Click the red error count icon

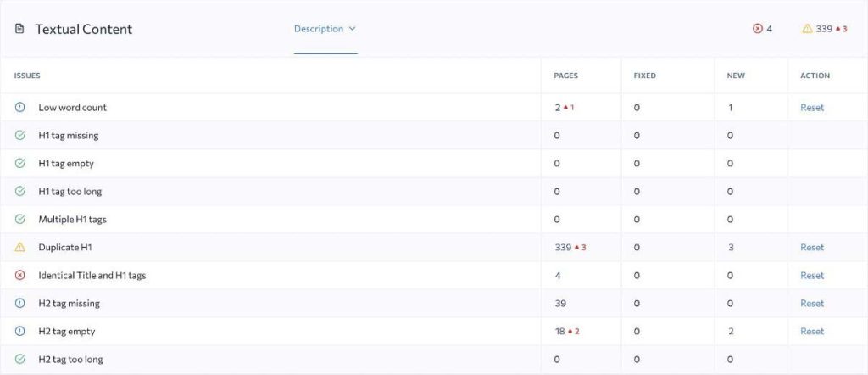point(757,29)
